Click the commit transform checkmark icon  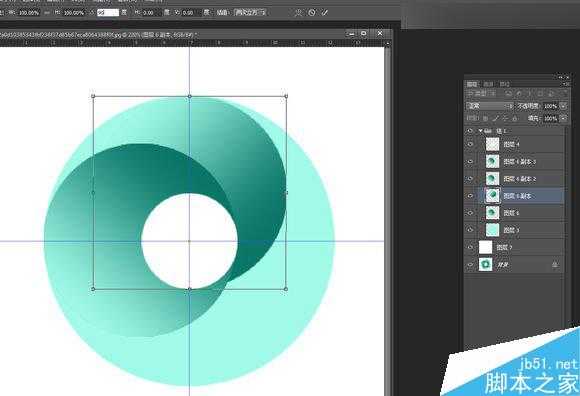tap(325, 13)
